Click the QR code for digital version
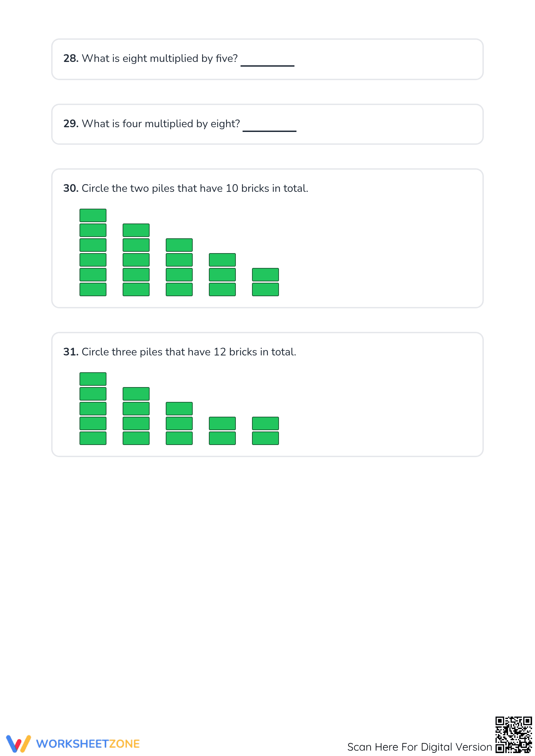Image resolution: width=535 pixels, height=756 pixels. (x=513, y=735)
